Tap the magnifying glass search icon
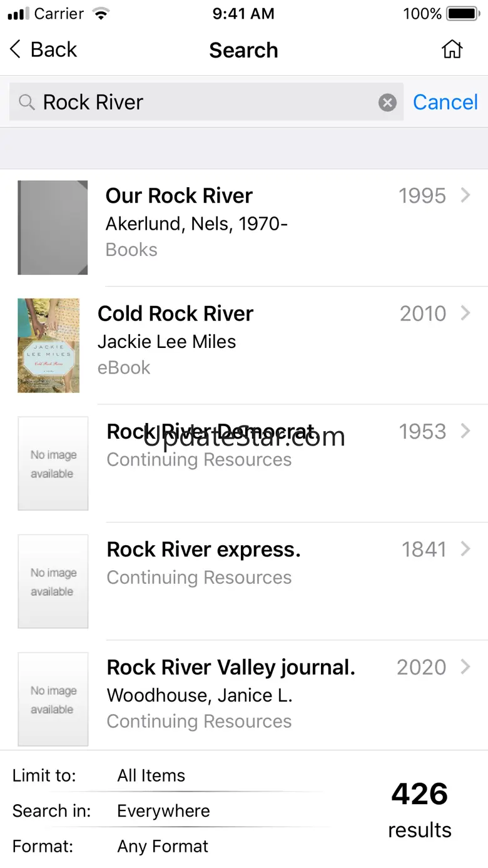This screenshot has height=868, width=488. 26,102
